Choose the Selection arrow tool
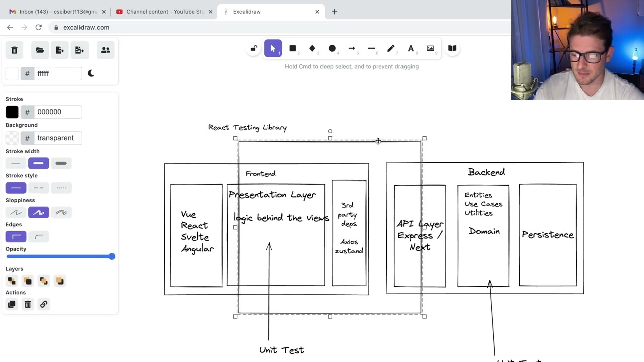The image size is (644, 362). [x=273, y=49]
